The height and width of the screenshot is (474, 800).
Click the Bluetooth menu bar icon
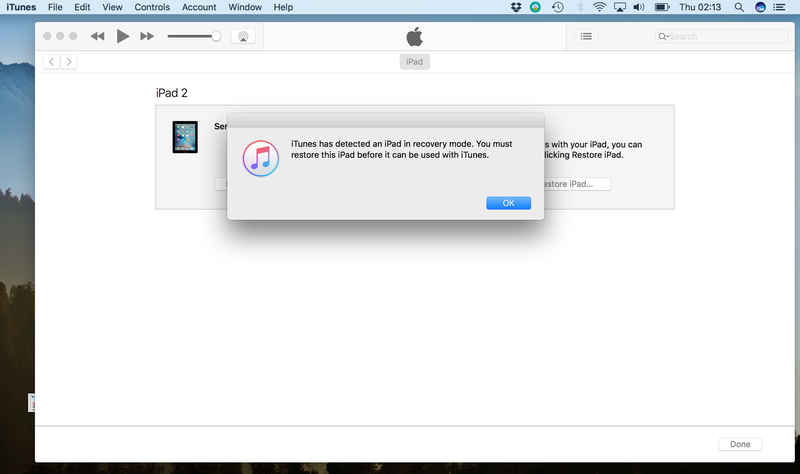pos(580,7)
